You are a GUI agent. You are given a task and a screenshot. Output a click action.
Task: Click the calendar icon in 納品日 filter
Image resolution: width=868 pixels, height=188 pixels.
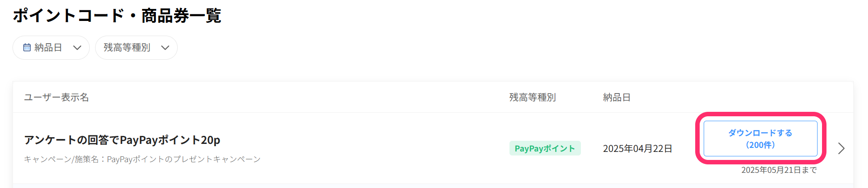(27, 47)
